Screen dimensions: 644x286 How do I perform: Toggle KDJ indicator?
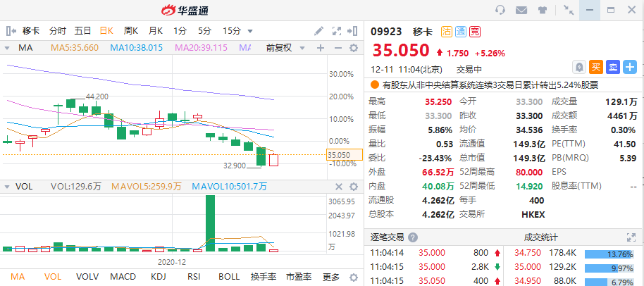tap(159, 277)
